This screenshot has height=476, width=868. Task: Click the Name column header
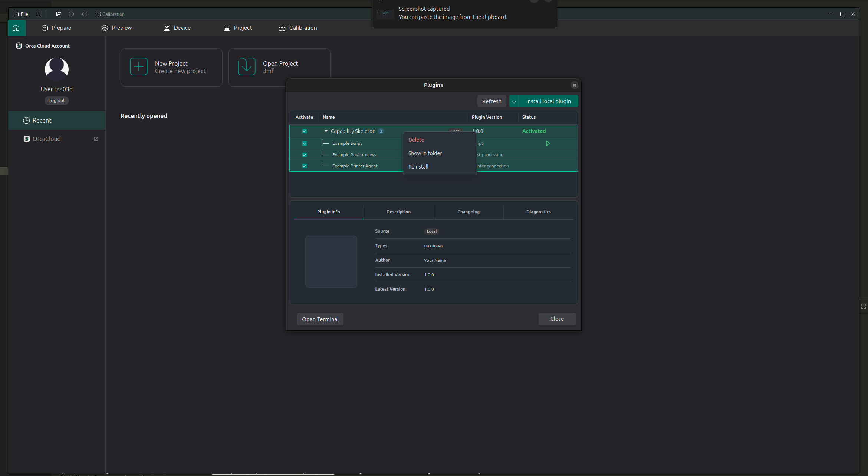[329, 117]
